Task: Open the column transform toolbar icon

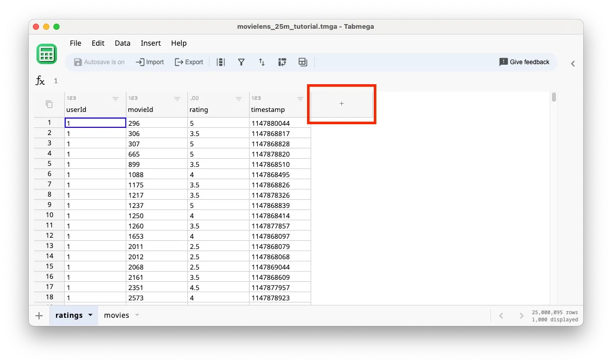Action: (x=282, y=62)
